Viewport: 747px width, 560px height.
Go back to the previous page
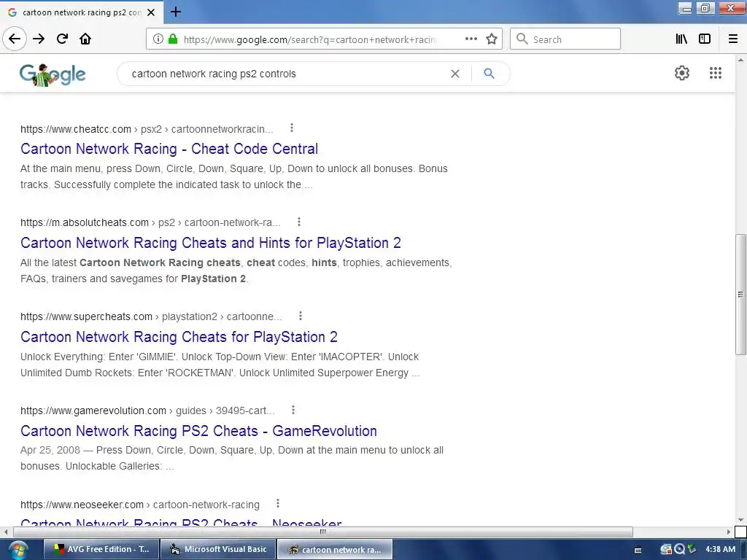tap(15, 39)
